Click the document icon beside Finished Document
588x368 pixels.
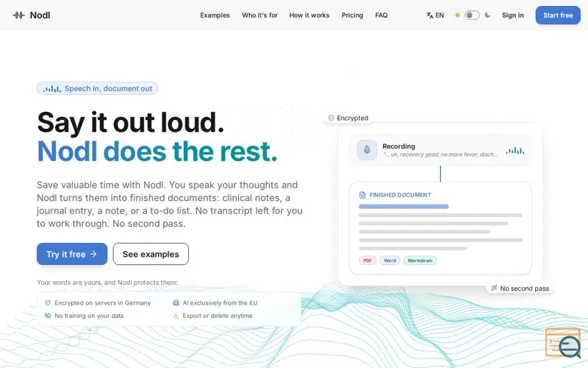tap(362, 195)
